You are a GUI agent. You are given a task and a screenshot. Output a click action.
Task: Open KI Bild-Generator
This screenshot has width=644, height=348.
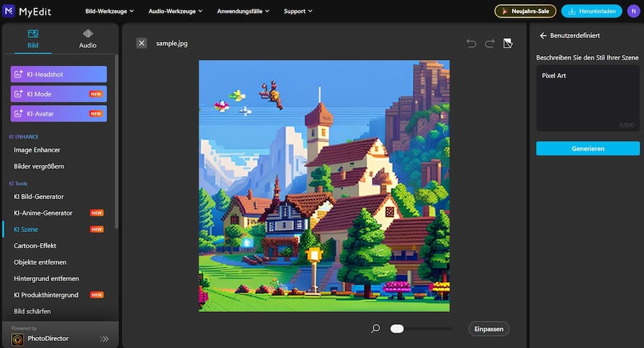pyautogui.click(x=39, y=197)
